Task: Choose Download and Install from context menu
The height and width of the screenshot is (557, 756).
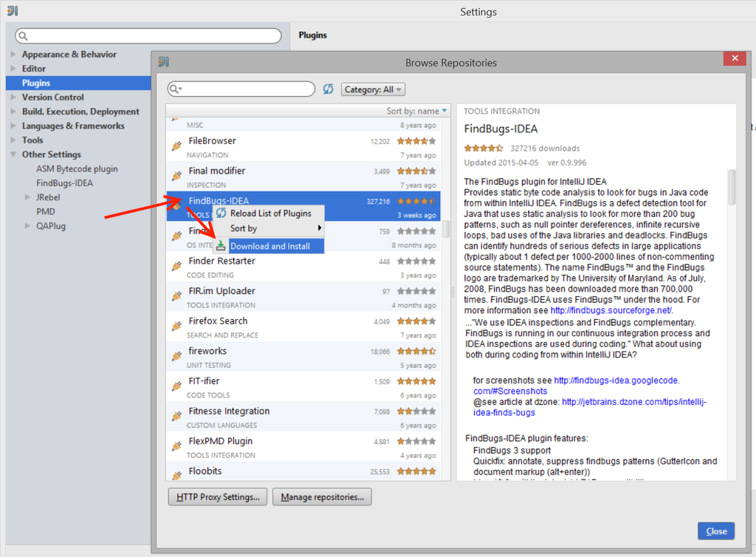Action: click(x=269, y=246)
